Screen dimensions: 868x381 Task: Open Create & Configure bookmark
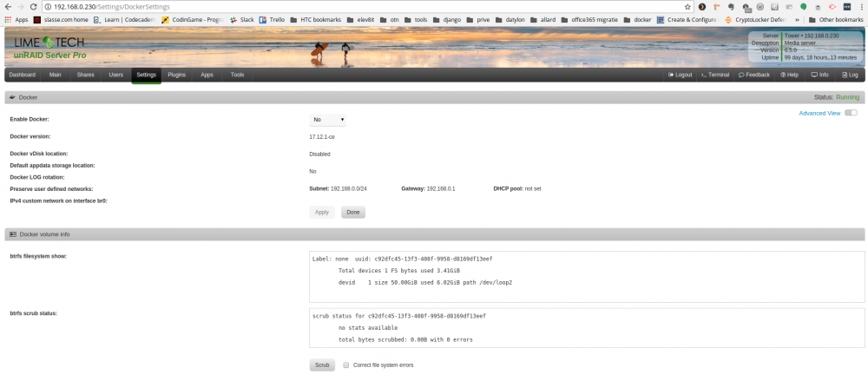687,19
